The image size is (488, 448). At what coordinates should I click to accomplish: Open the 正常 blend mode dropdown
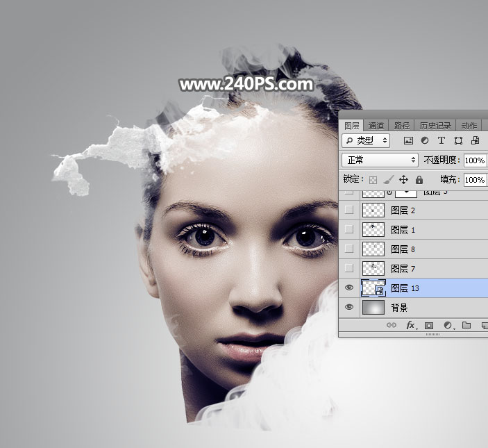point(380,160)
